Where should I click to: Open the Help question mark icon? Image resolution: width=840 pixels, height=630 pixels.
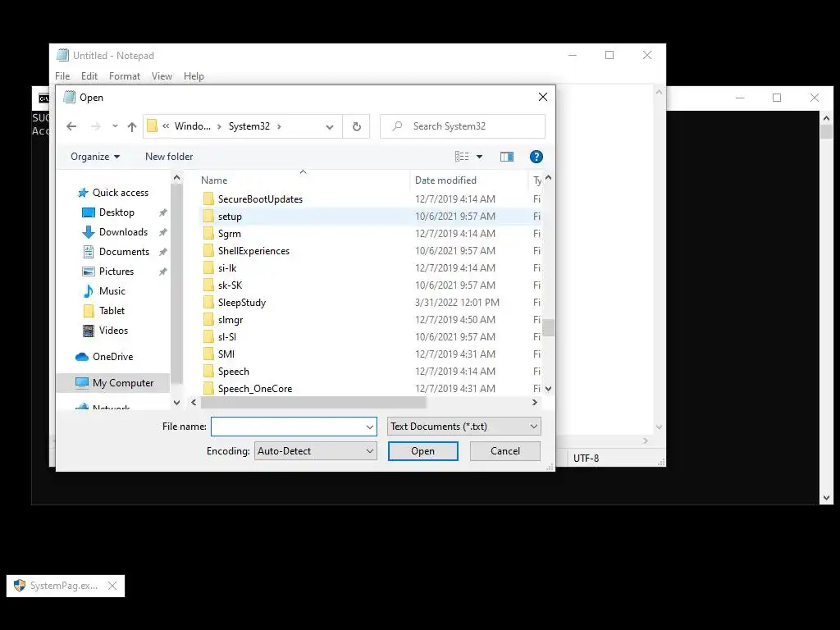click(x=536, y=157)
